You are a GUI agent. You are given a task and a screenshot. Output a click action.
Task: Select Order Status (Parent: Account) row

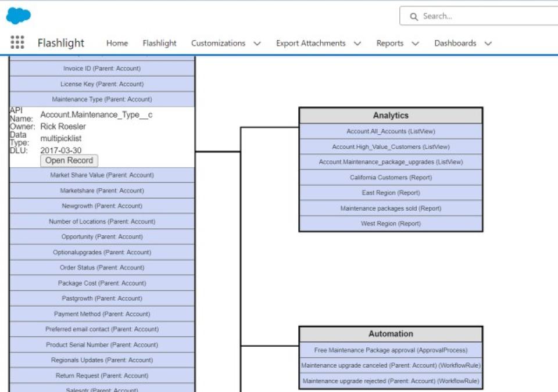[102, 268]
